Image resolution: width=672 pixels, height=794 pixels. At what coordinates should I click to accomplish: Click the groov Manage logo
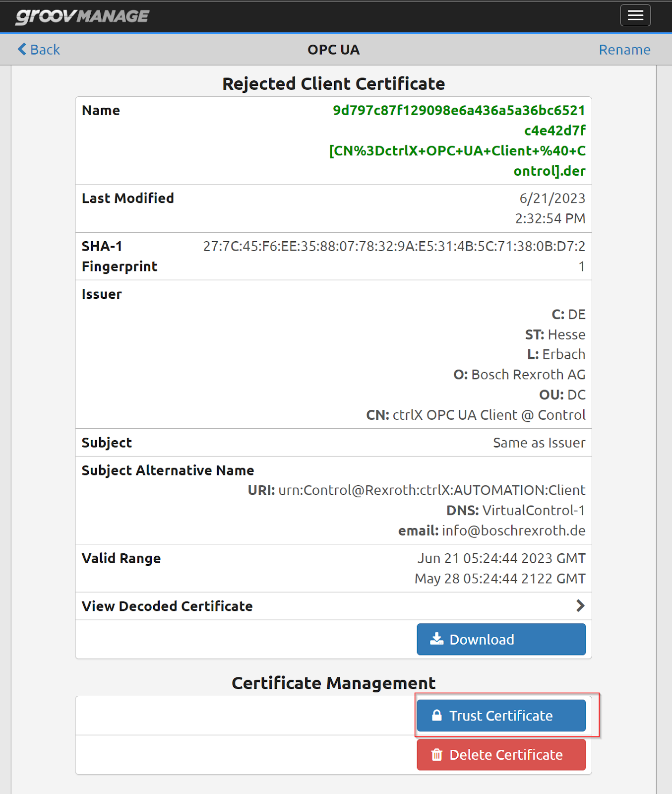[82, 16]
